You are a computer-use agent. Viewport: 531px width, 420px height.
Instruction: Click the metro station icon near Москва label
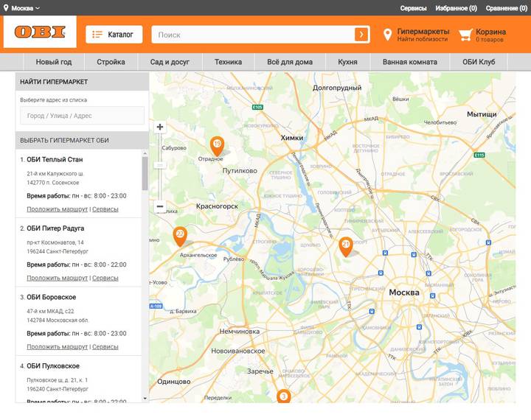tap(432, 295)
